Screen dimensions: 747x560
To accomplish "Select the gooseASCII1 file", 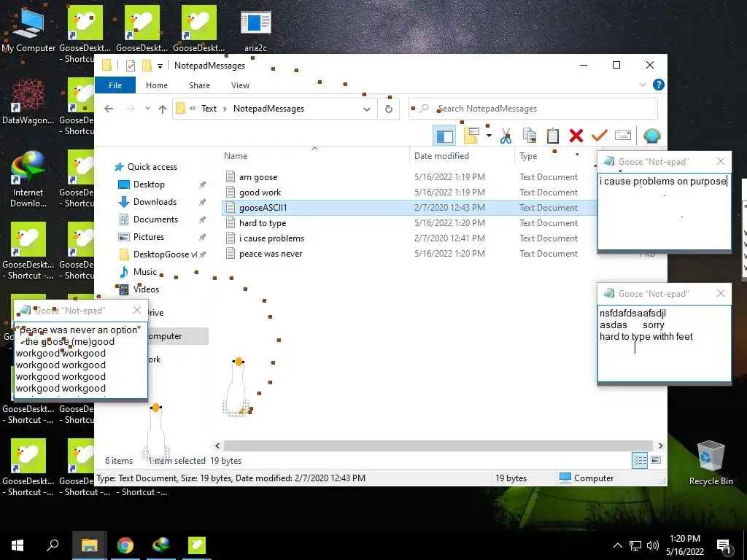I will 263,208.
